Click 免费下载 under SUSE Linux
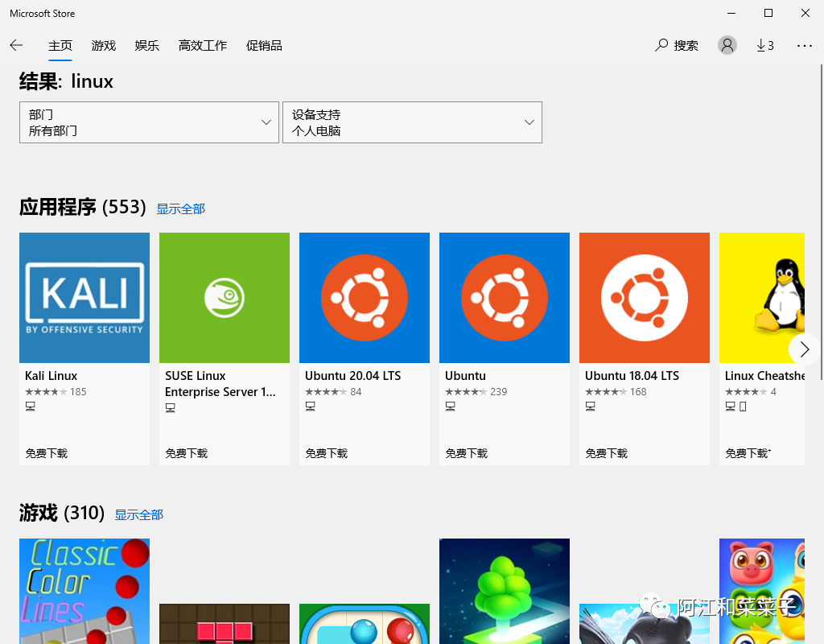This screenshot has height=644, width=824. point(187,453)
